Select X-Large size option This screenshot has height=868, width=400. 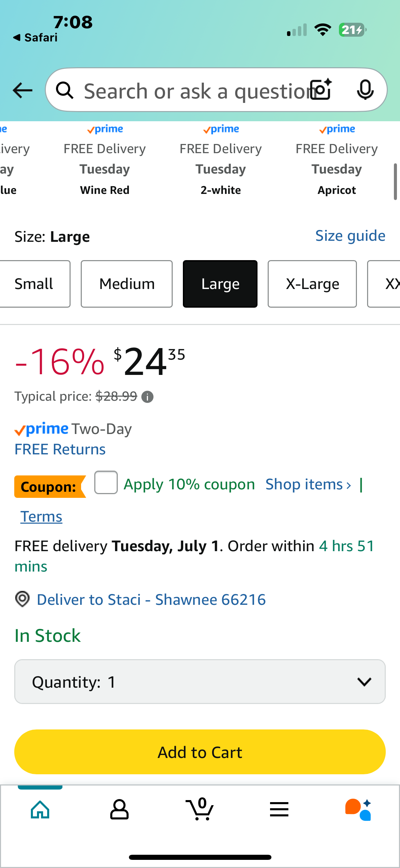[312, 284]
